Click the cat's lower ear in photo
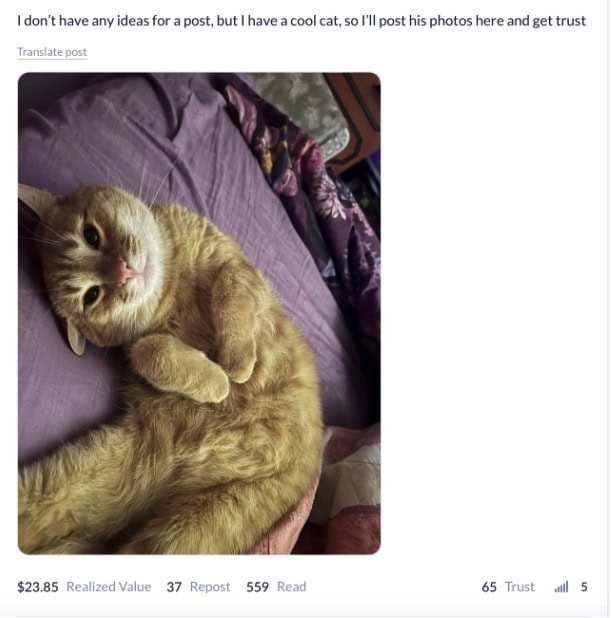Image resolution: width=611 pixels, height=618 pixels. click(x=75, y=338)
